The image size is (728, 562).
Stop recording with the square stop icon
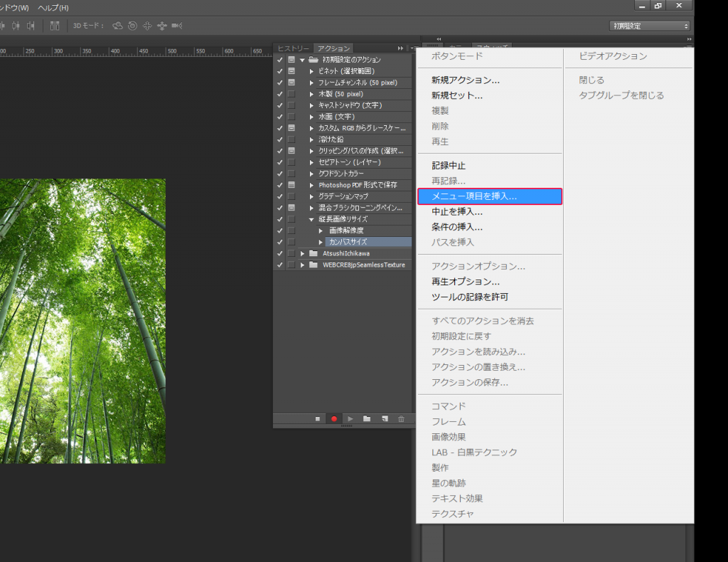318,419
